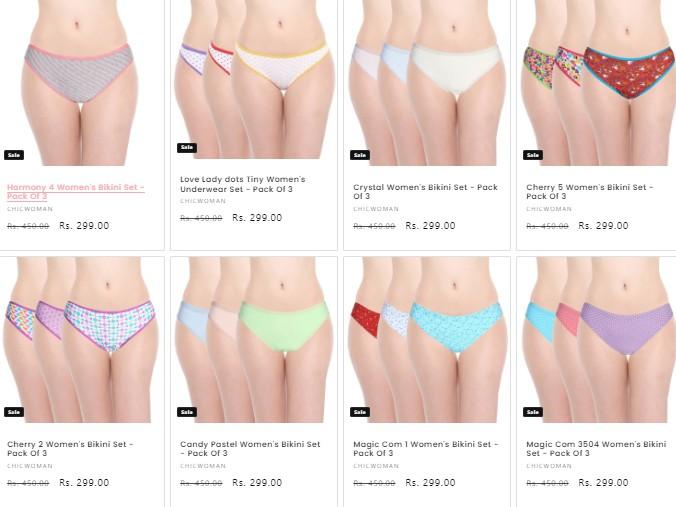Click the Love Lady dots product image
The image size is (676, 507).
(x=254, y=79)
